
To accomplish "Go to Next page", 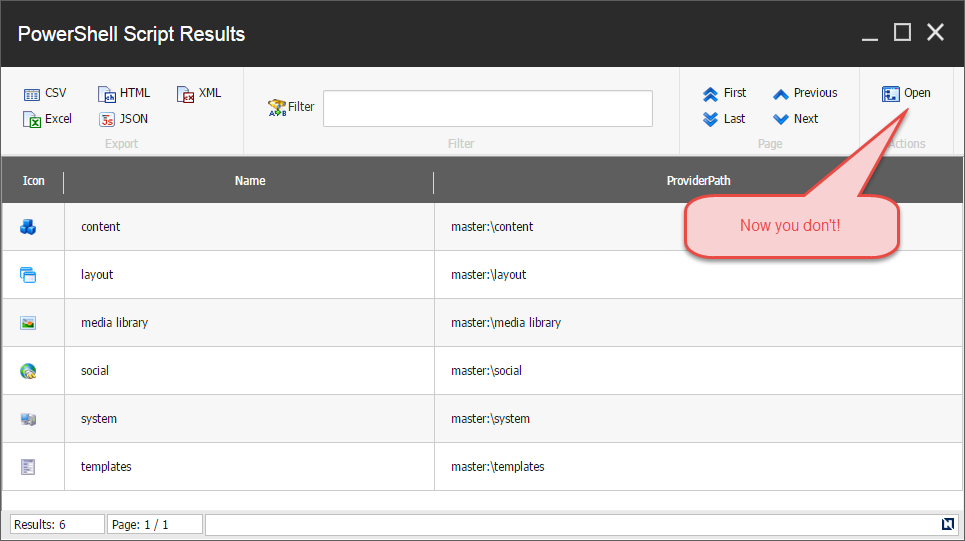I will pyautogui.click(x=796, y=119).
